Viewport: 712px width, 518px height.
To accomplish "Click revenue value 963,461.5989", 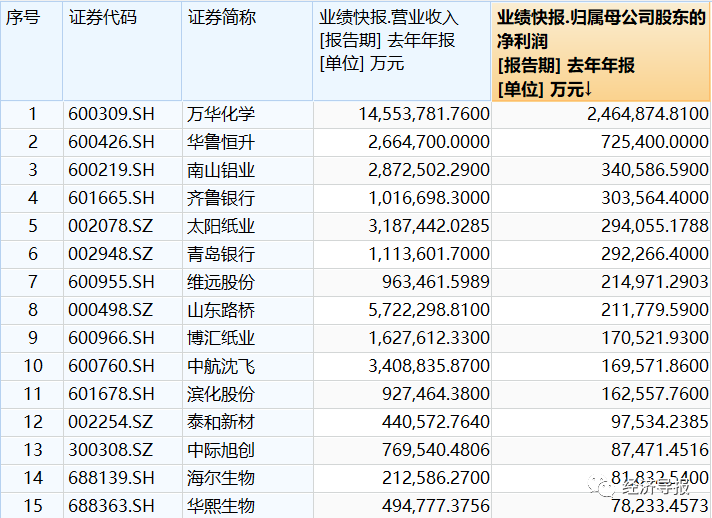I will point(435,282).
